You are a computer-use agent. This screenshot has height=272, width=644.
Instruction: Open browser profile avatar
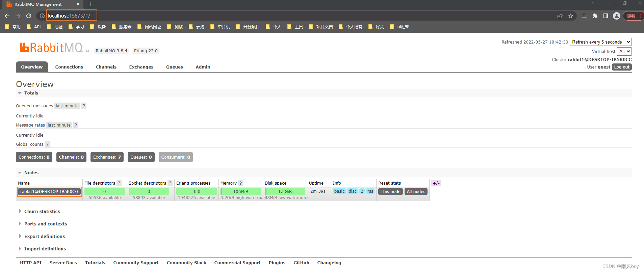[x=617, y=16]
